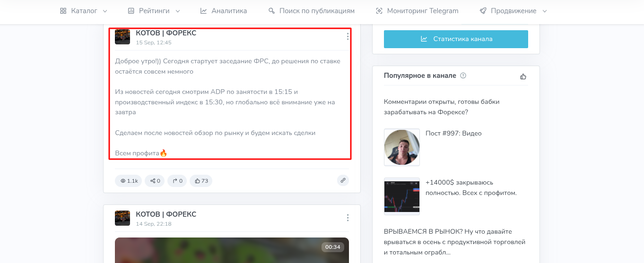Click the help icon beside Популярное в канале
644x263 pixels.
tap(463, 76)
